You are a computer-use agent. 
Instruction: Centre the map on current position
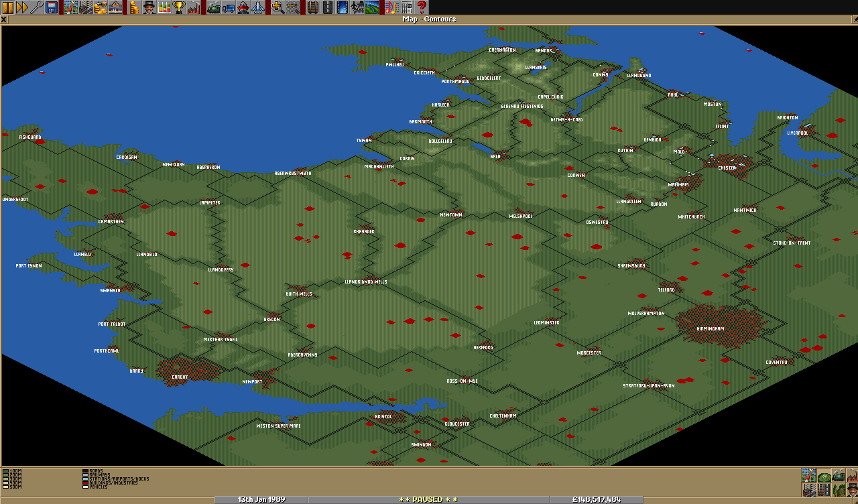point(809,475)
